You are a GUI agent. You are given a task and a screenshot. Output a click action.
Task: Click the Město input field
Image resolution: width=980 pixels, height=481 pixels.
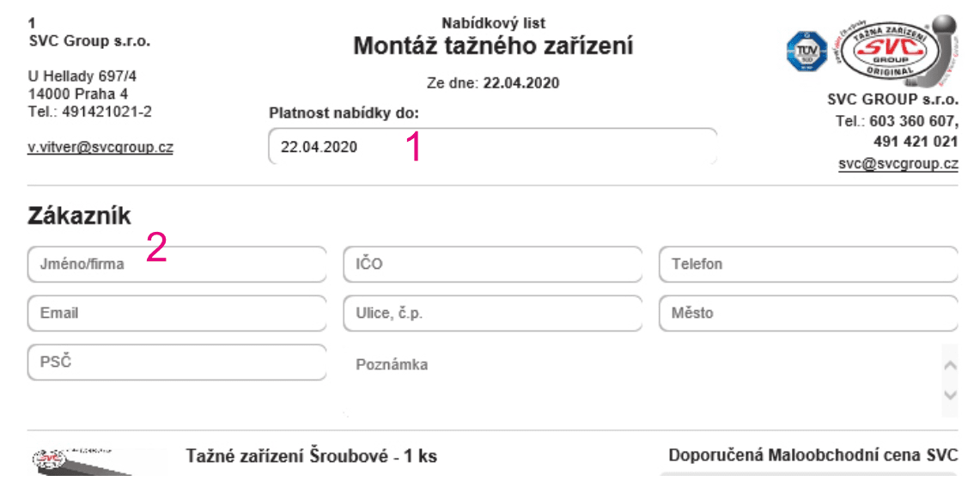click(808, 314)
